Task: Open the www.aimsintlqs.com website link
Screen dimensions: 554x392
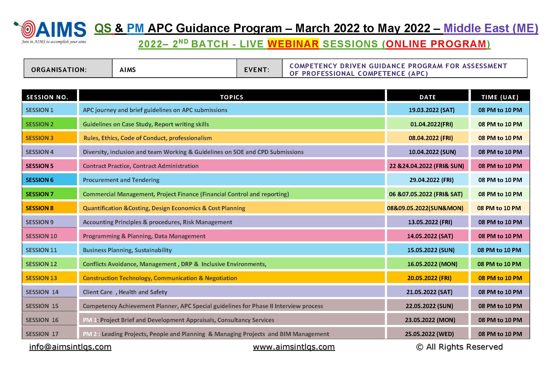Action: click(x=294, y=347)
